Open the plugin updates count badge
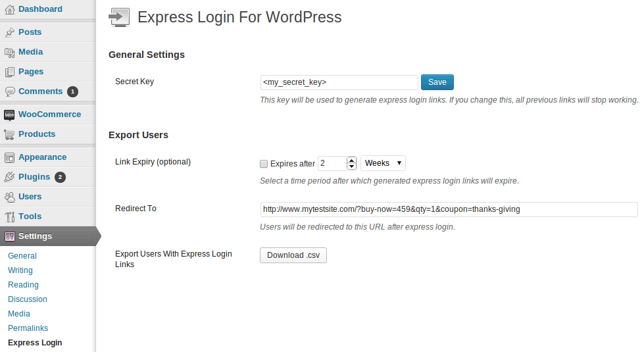The height and width of the screenshot is (352, 644). pyautogui.click(x=60, y=177)
